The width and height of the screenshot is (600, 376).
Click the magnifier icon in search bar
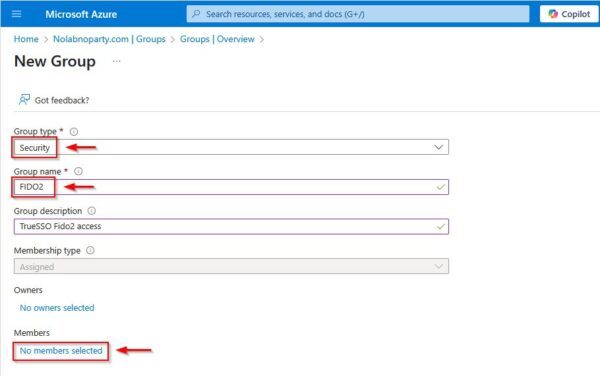(x=196, y=14)
